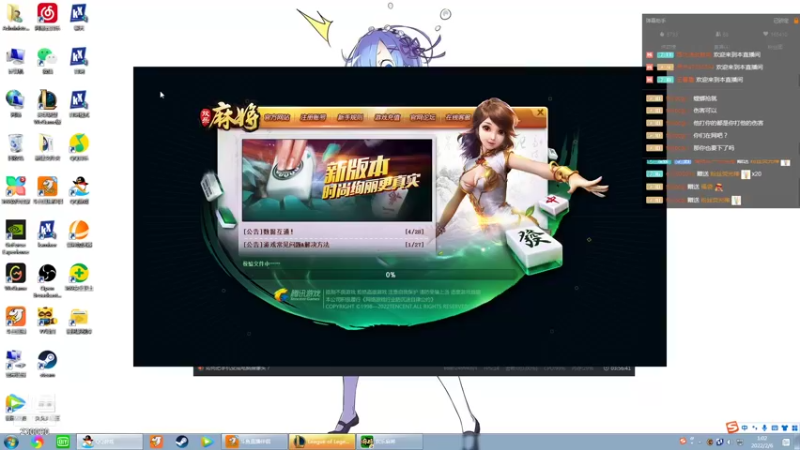Click the 新版本 promotional banner

pos(337,180)
